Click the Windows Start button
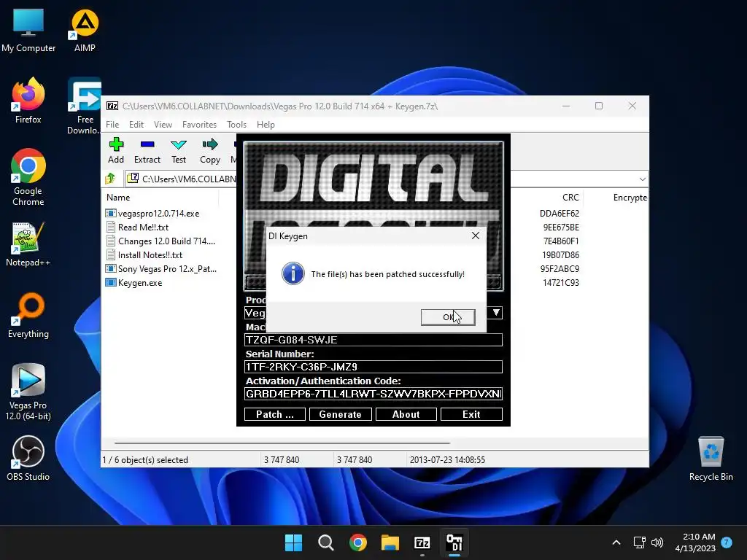The image size is (747, 560). [293, 542]
